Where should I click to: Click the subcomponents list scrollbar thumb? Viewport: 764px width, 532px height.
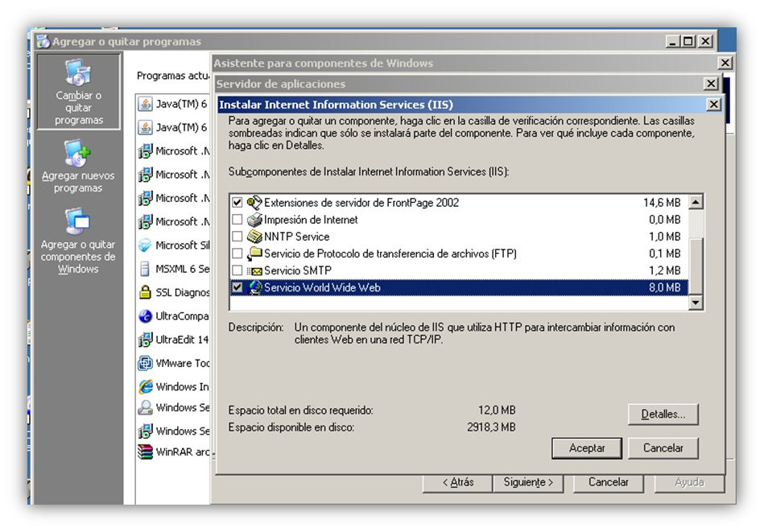click(696, 266)
